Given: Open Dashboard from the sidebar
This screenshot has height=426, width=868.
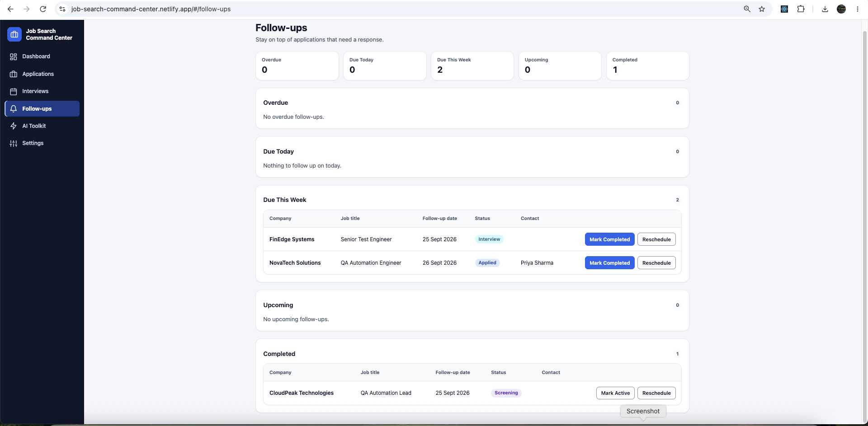Looking at the screenshot, I should pos(42,56).
